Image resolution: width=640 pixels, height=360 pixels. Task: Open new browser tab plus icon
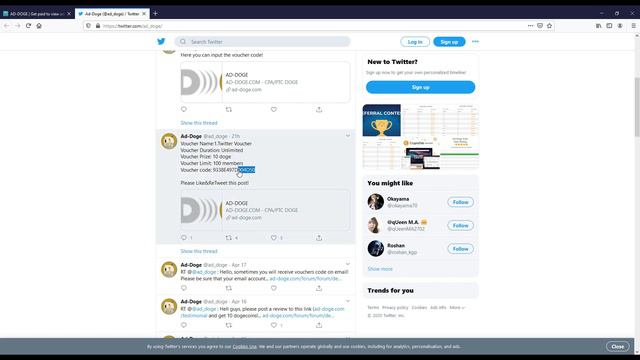(155, 13)
